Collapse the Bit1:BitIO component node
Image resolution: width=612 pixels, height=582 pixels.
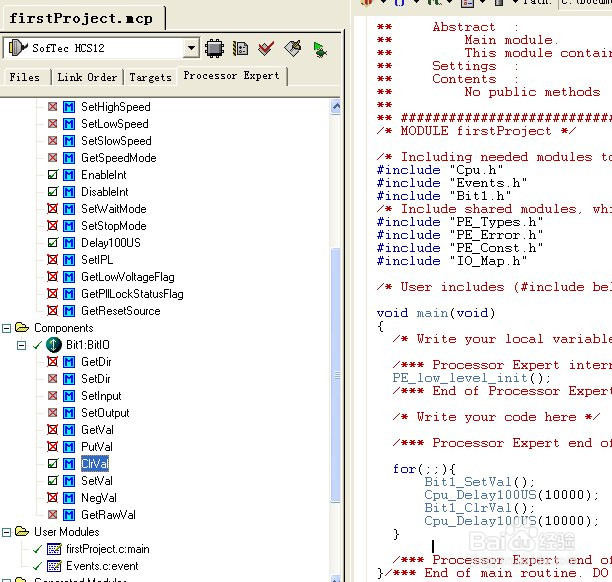(22, 345)
